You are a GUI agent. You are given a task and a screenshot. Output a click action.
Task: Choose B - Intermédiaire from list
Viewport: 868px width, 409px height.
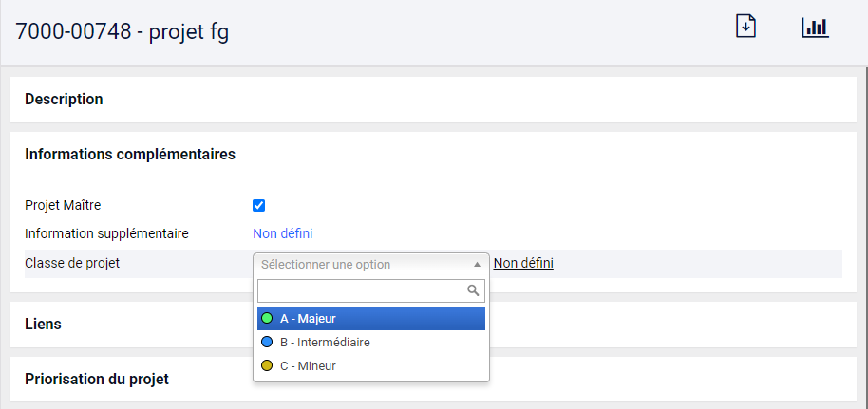pos(371,343)
